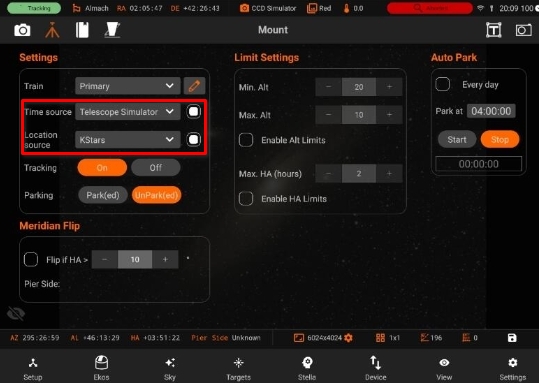Open the focuser cone icon
The height and width of the screenshot is (383, 539).
coord(112,30)
